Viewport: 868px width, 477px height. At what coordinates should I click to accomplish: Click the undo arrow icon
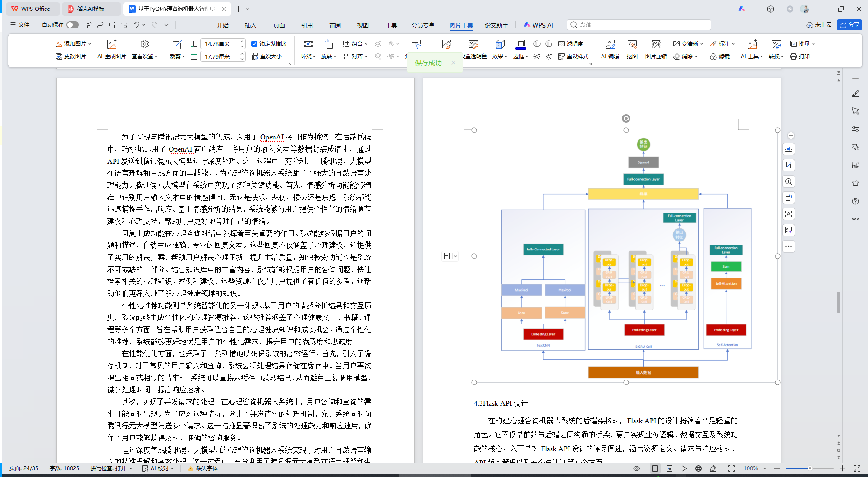[x=136, y=25]
